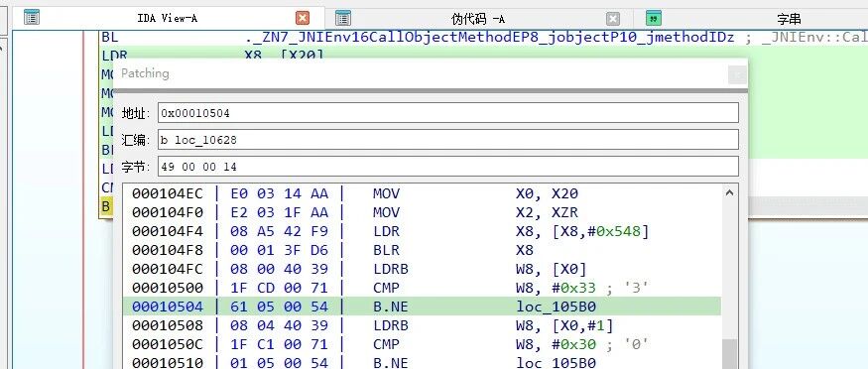
Task: Open the 伪代码 -A pseudocode tab
Action: coord(478,19)
